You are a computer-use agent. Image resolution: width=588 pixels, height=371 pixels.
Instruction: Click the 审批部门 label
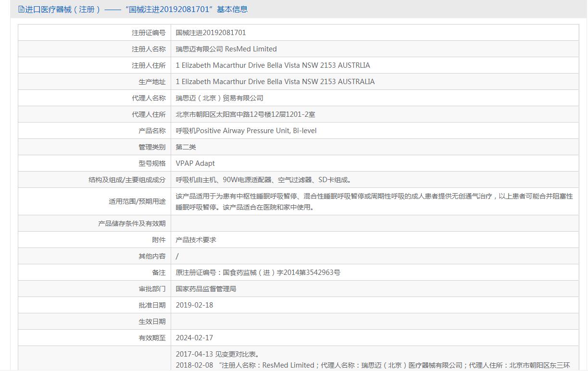152,289
